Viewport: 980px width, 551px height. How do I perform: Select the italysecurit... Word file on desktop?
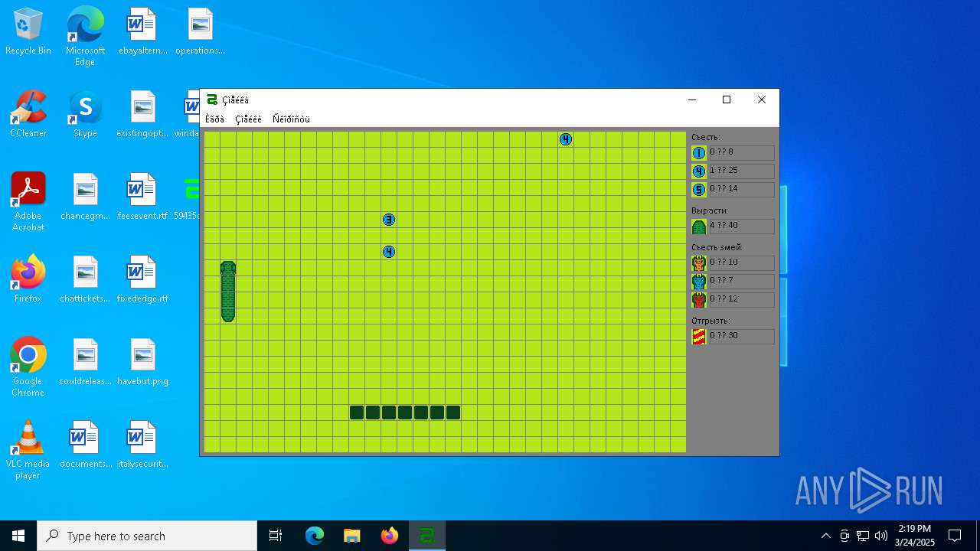142,445
